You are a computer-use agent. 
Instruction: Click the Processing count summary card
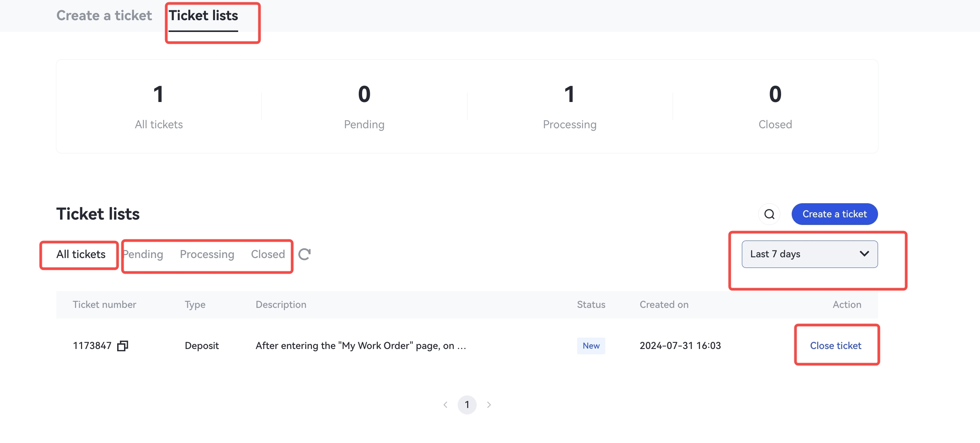click(x=570, y=107)
